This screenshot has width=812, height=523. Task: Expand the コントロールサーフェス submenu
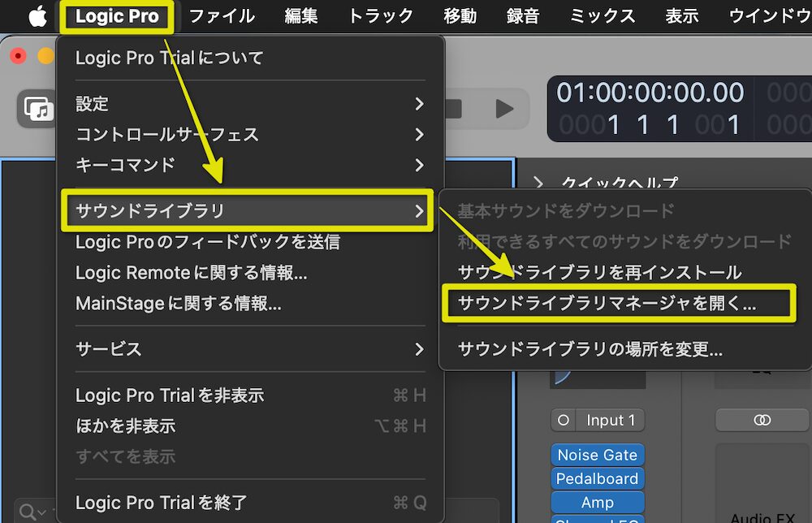coord(251,134)
